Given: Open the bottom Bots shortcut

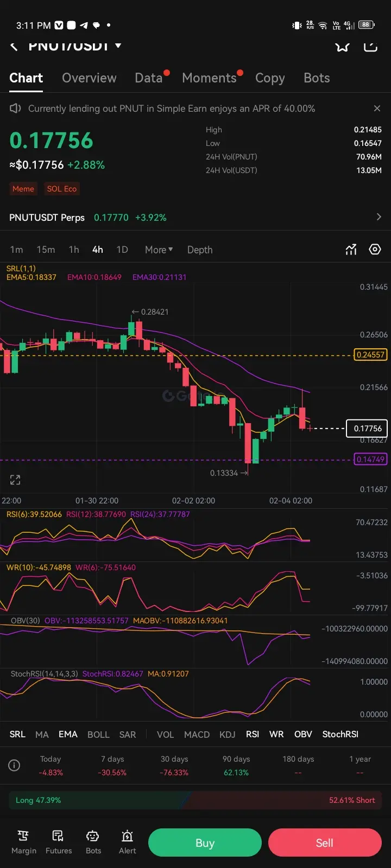Looking at the screenshot, I should [93, 843].
